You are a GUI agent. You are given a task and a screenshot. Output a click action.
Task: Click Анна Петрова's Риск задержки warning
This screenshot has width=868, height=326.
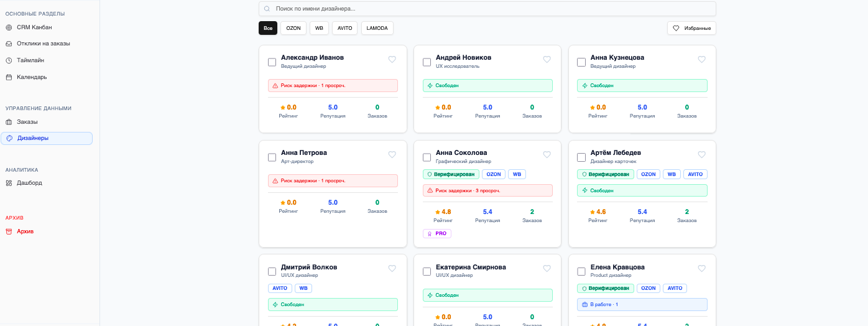(x=333, y=180)
